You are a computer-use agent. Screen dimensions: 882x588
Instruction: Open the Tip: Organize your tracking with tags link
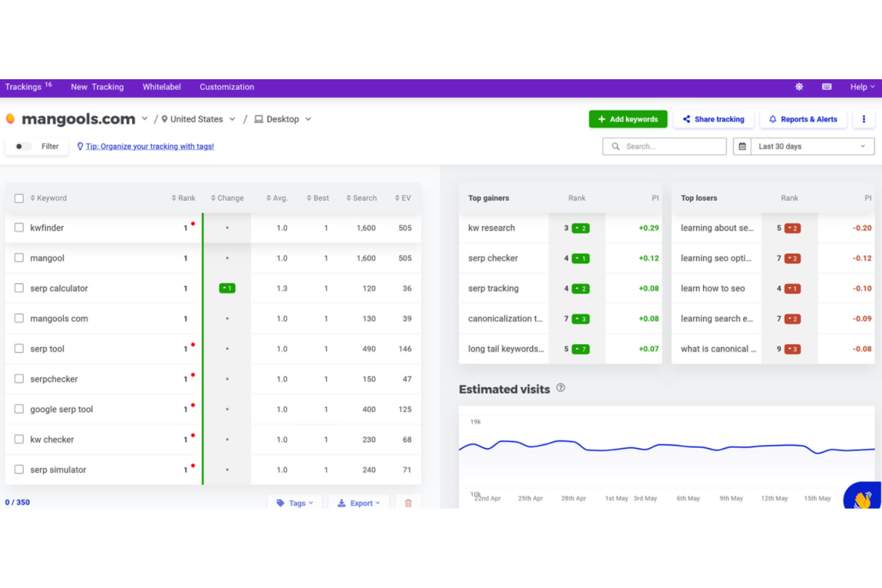(x=150, y=146)
